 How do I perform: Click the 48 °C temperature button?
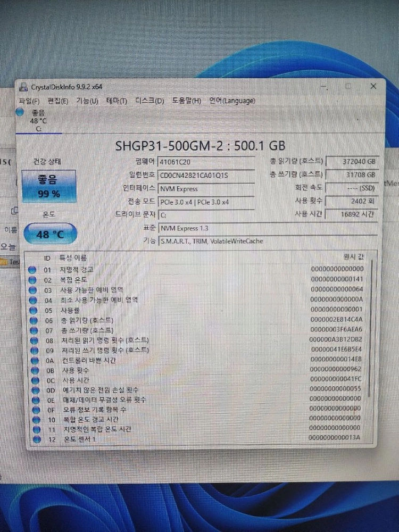click(50, 234)
